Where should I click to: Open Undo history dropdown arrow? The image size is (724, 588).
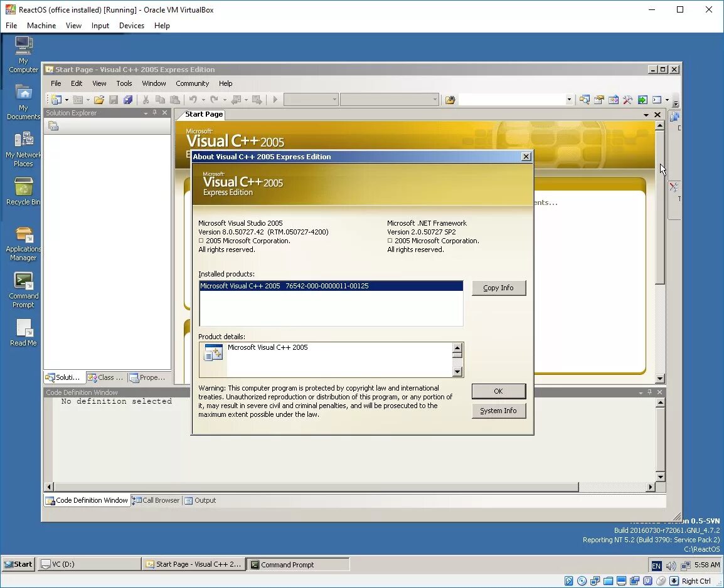click(x=203, y=100)
